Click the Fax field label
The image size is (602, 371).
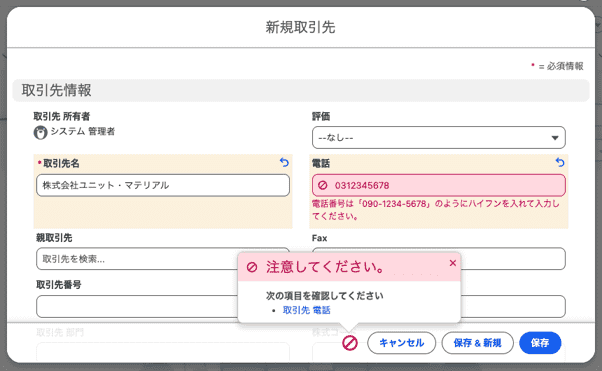(x=319, y=238)
